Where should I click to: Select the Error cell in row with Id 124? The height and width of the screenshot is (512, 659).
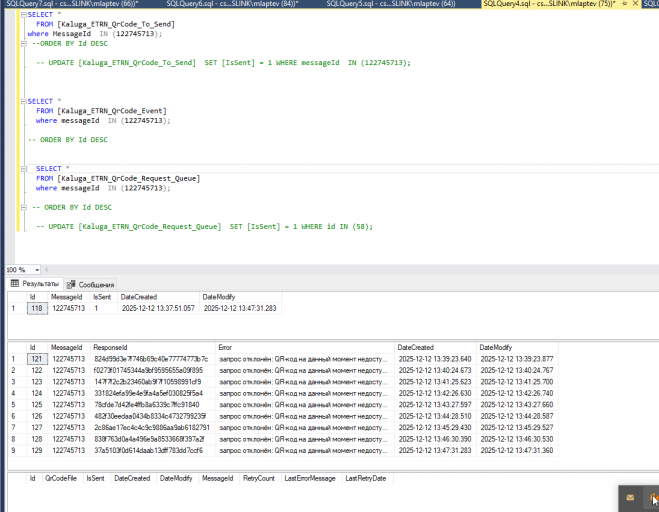303,393
